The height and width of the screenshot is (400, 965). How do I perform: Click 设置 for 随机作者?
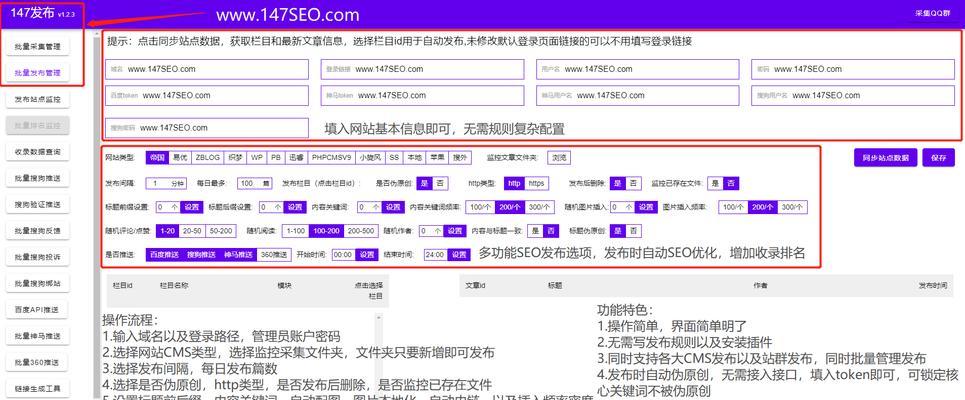[454, 231]
